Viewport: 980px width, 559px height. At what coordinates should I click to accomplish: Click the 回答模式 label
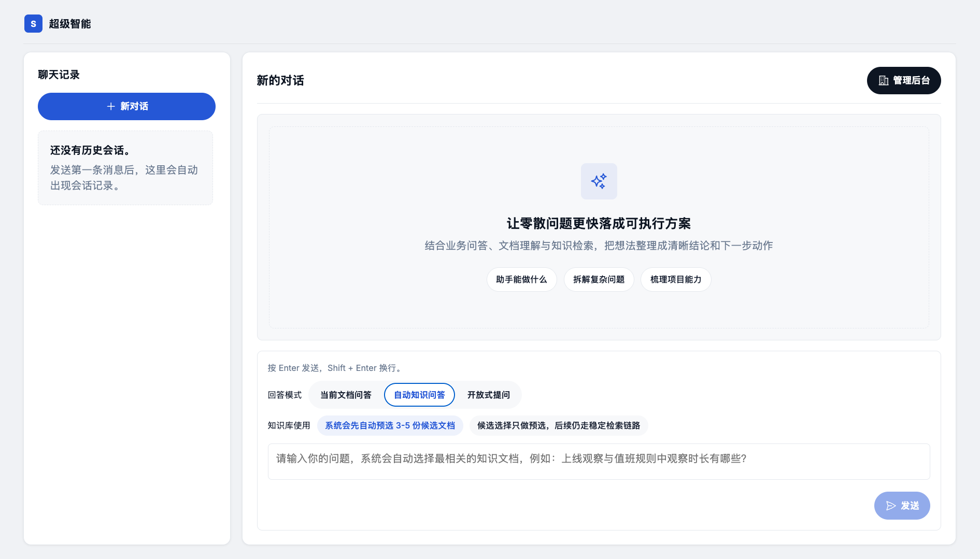point(285,395)
